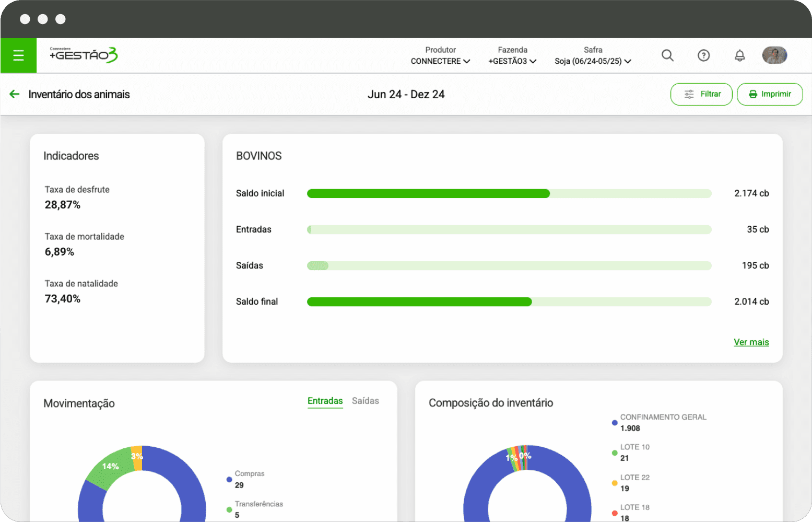
Task: Open the search magnifier icon
Action: point(667,55)
